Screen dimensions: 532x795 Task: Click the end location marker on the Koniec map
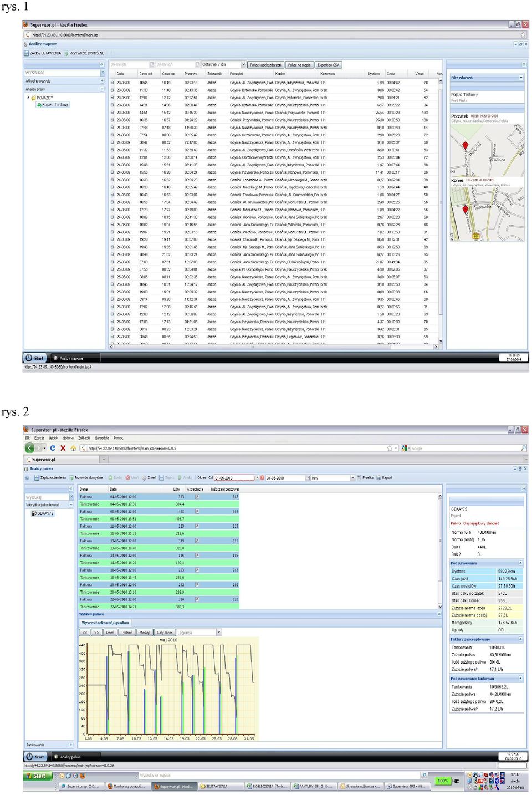(x=465, y=210)
